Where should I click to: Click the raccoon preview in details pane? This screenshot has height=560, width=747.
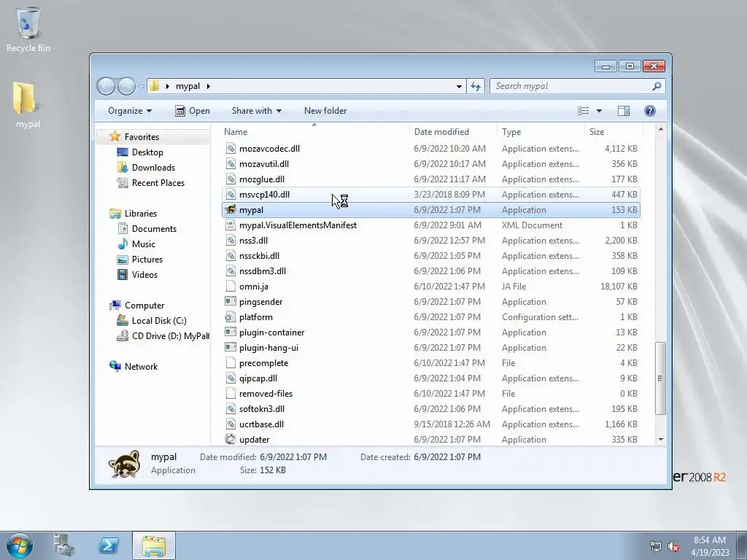pyautogui.click(x=124, y=464)
